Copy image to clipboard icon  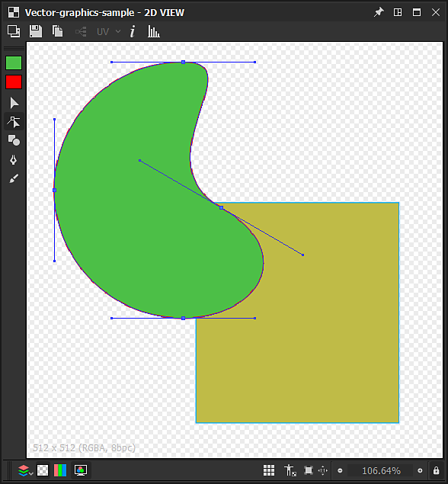coord(57,31)
